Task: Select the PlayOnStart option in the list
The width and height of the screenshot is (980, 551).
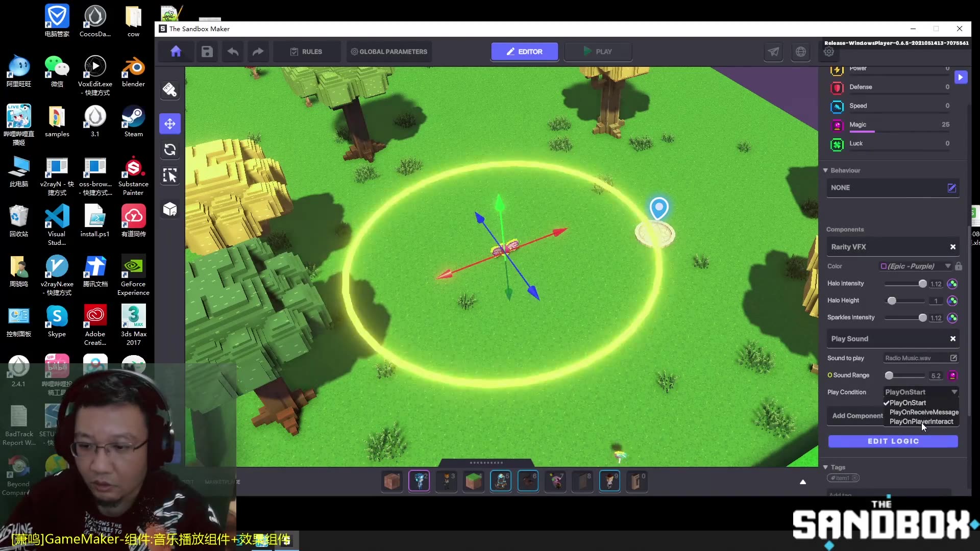Action: [x=907, y=403]
